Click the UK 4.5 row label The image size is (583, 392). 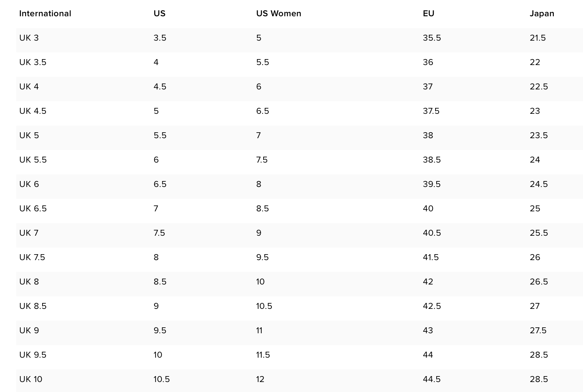[x=33, y=111]
